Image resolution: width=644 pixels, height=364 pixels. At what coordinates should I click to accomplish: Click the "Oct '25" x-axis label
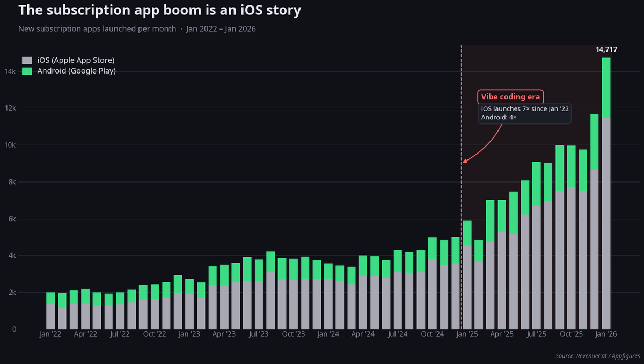pyautogui.click(x=572, y=334)
